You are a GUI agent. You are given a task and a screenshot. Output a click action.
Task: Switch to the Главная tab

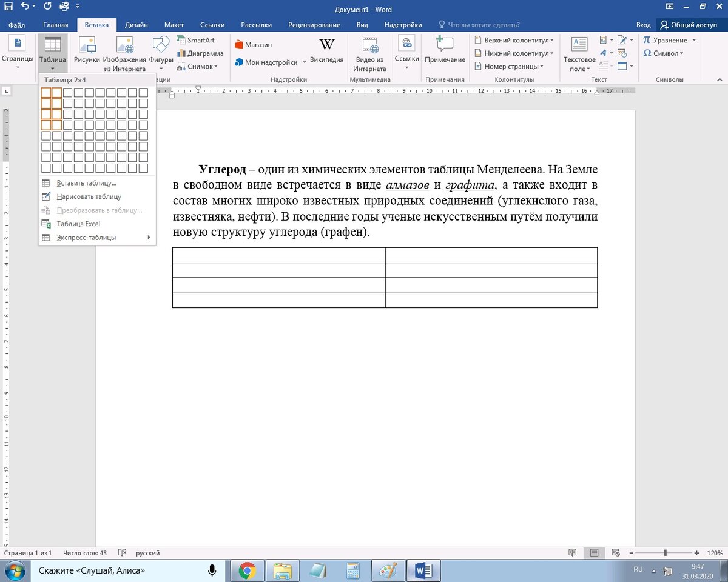[x=56, y=25]
